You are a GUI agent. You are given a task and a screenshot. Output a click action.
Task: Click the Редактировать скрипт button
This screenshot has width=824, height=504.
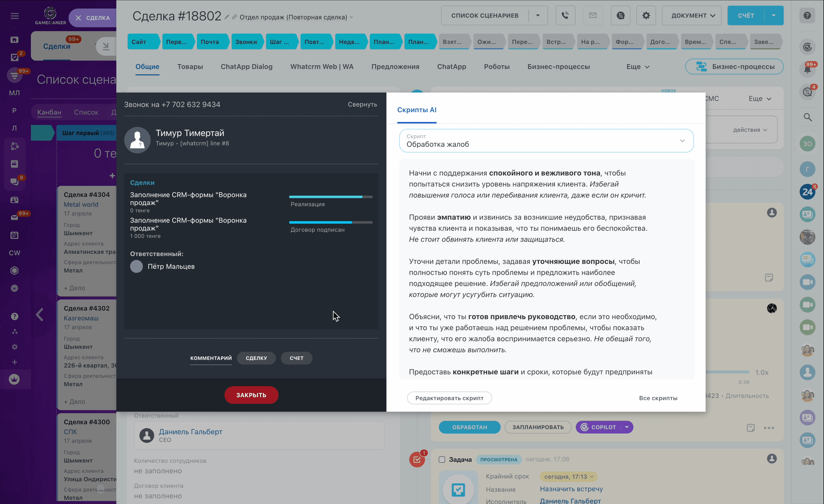[449, 397]
